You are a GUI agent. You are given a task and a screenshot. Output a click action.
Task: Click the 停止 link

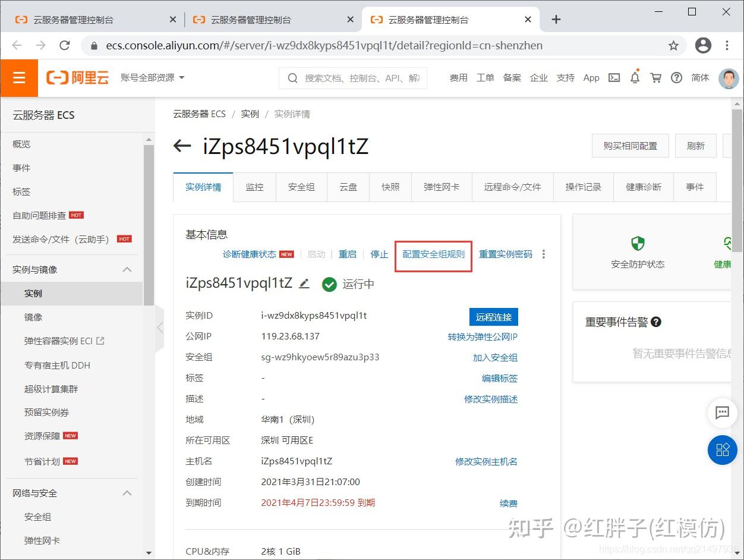(x=379, y=254)
